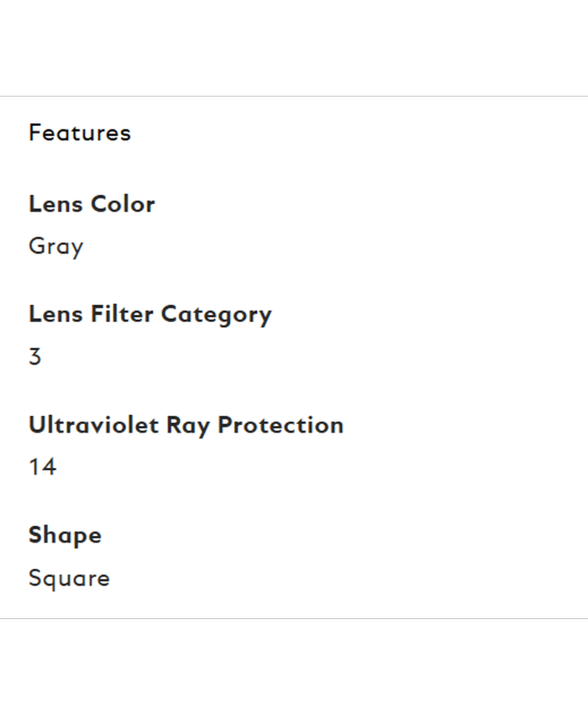Click the Square shape value
The image size is (588, 714).
pos(69,578)
